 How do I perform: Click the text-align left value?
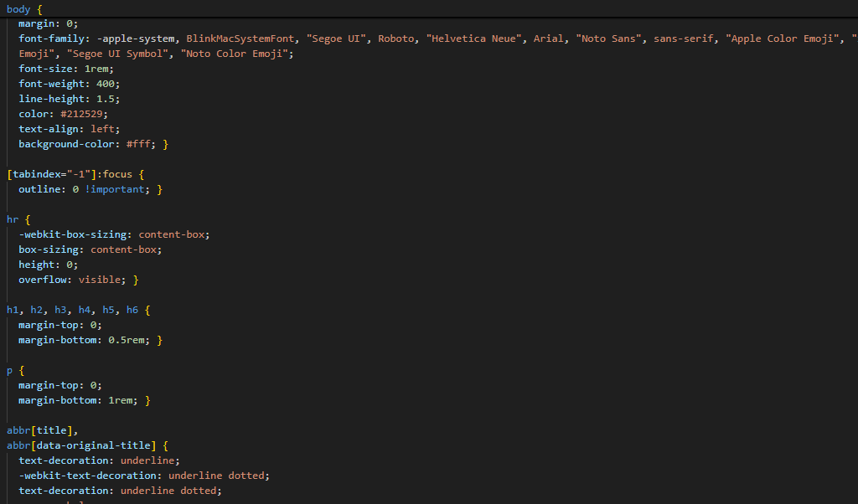(x=106, y=129)
